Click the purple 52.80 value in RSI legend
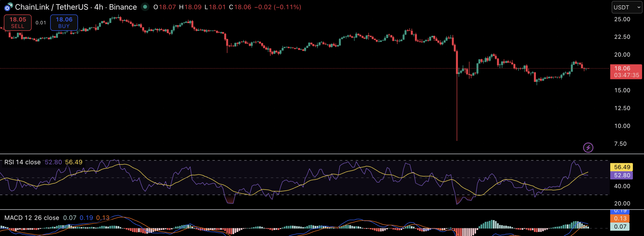This screenshot has width=644, height=236. click(53, 162)
